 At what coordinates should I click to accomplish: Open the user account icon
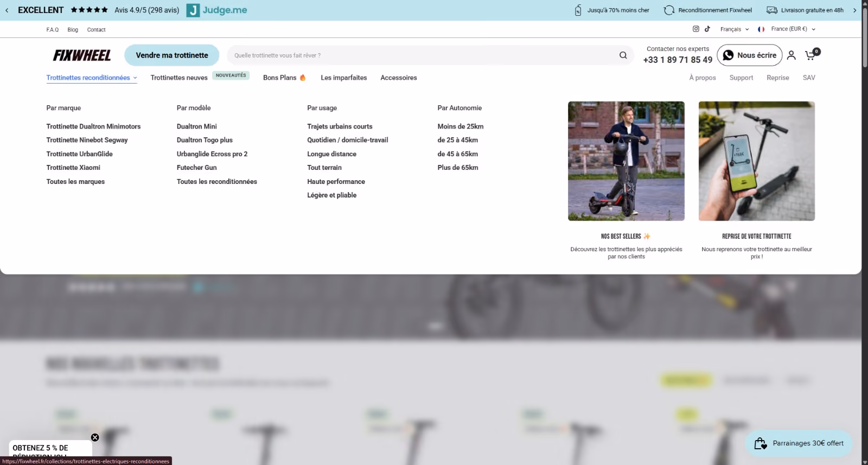791,55
